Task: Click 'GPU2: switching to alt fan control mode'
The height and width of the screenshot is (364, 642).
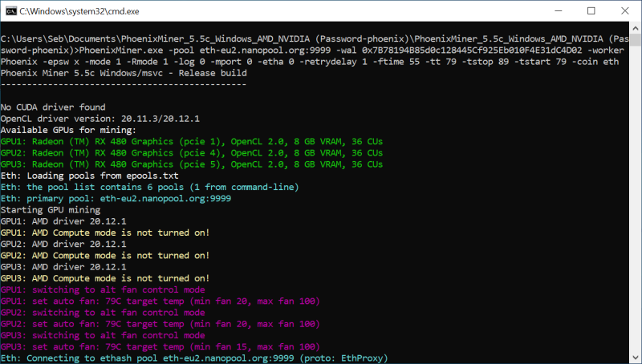Action: [103, 313]
